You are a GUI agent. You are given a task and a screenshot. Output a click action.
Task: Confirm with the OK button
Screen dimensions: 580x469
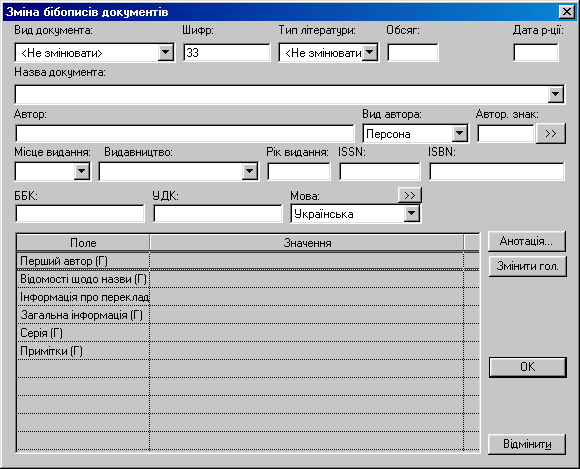coord(527,367)
